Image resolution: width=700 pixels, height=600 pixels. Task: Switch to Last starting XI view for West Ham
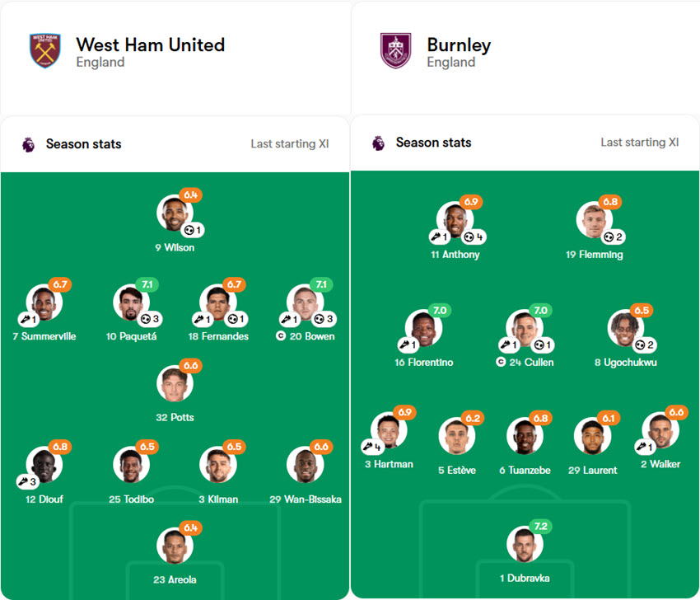click(289, 142)
